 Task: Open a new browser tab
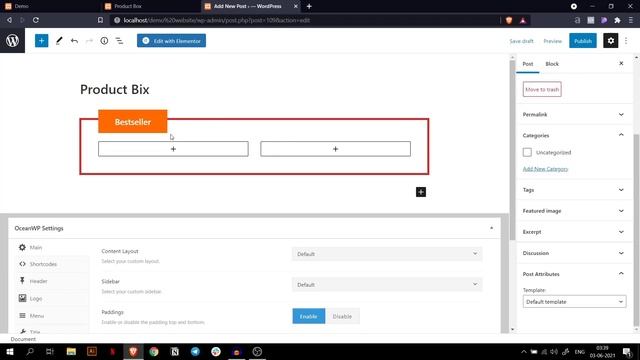click(x=309, y=6)
